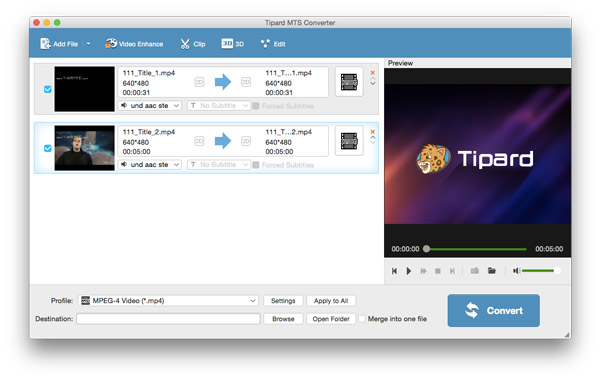Toggle Forced Subtitles for 111_Title_2.mp4

click(256, 165)
